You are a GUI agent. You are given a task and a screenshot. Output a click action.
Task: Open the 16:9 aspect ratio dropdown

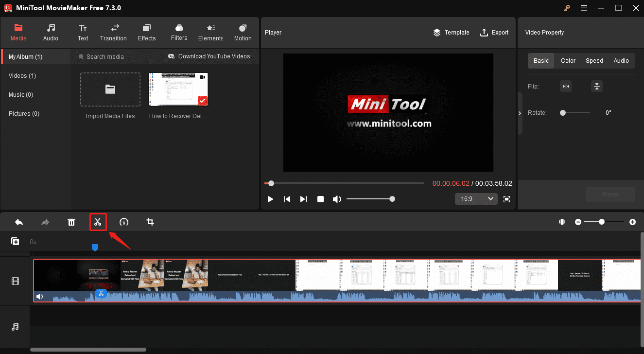click(476, 199)
